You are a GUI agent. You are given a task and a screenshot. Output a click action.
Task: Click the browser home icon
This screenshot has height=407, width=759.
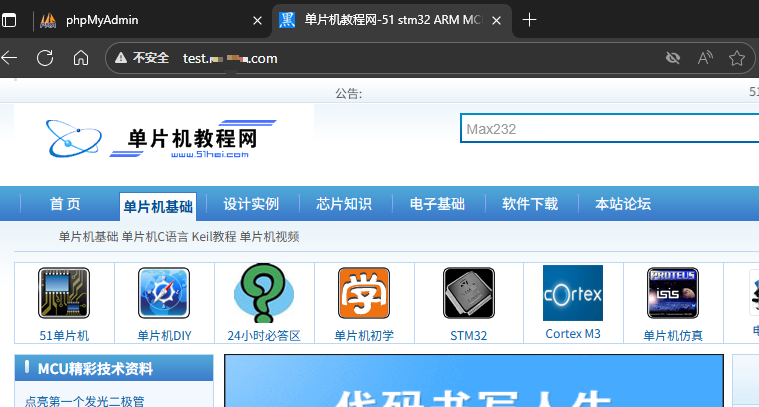point(81,58)
